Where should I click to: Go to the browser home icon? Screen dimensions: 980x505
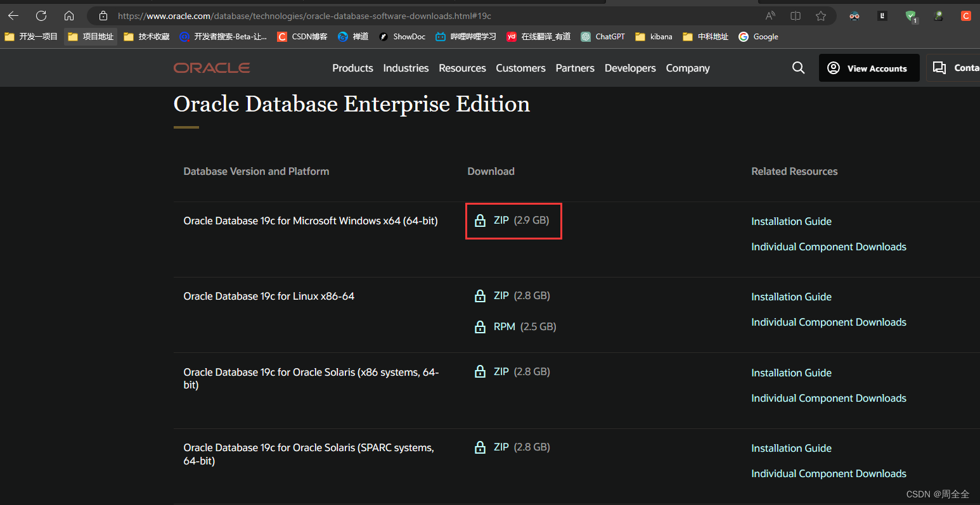69,16
